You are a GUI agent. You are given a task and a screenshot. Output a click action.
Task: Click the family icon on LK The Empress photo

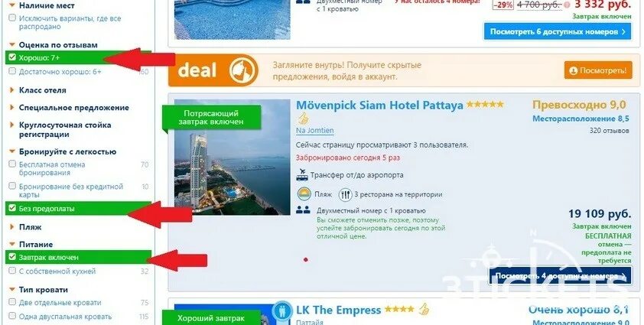point(282,310)
